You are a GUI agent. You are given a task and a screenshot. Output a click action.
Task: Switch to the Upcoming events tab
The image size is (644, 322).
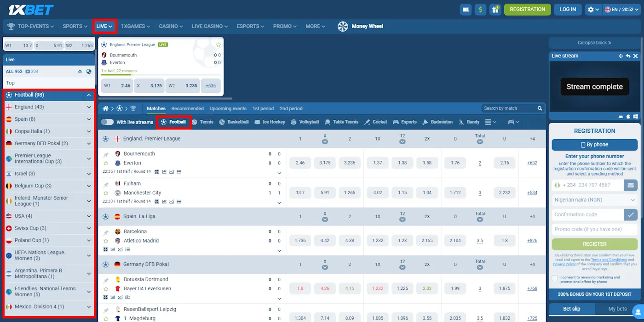tap(228, 108)
